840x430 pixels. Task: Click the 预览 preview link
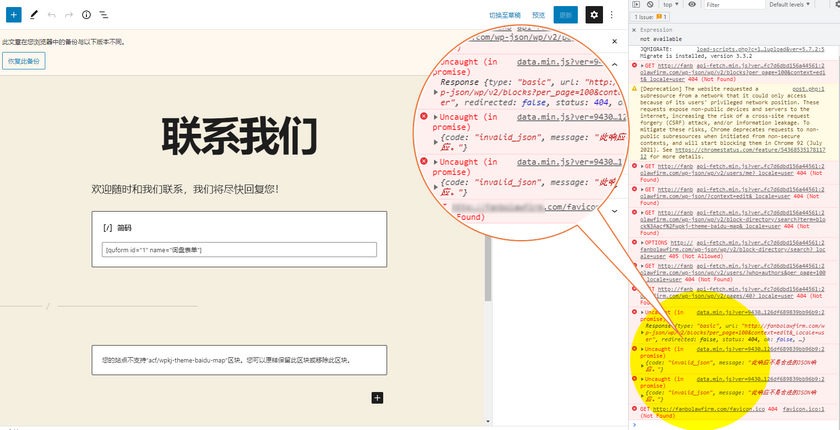coord(538,15)
